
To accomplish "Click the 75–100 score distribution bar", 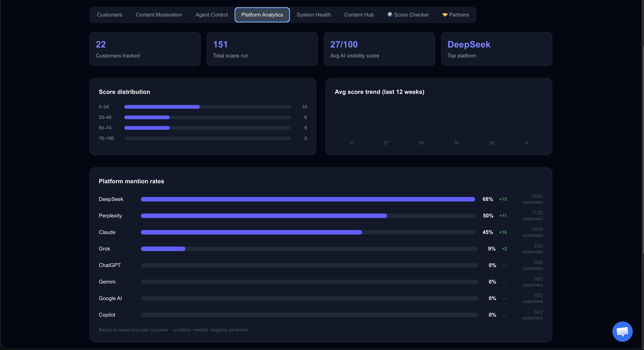I will click(x=207, y=138).
